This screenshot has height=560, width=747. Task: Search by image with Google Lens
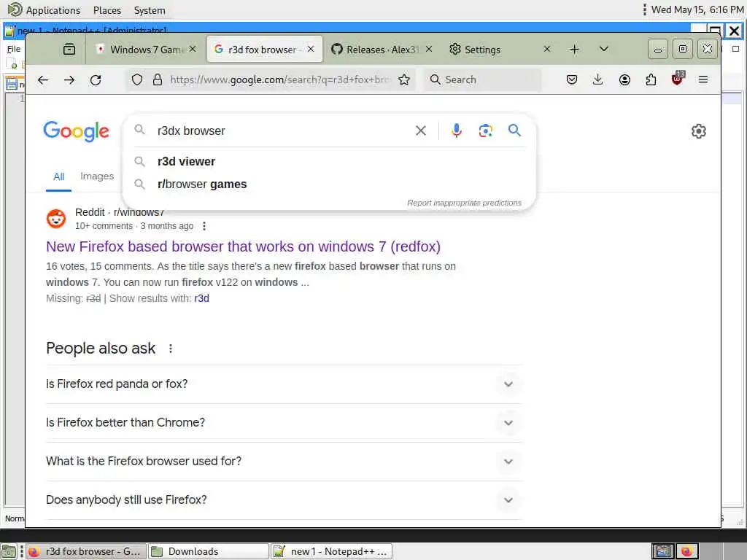point(485,131)
